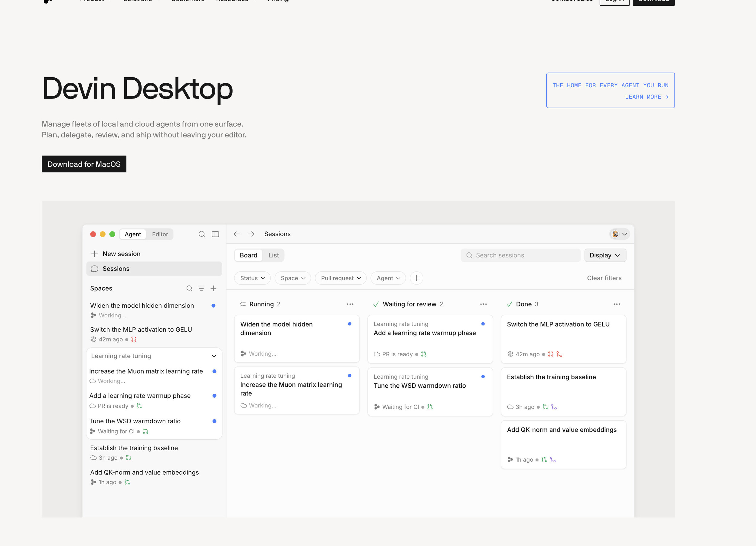The height and width of the screenshot is (546, 756).
Task: Open the Spaces filter lines icon
Action: click(x=201, y=289)
